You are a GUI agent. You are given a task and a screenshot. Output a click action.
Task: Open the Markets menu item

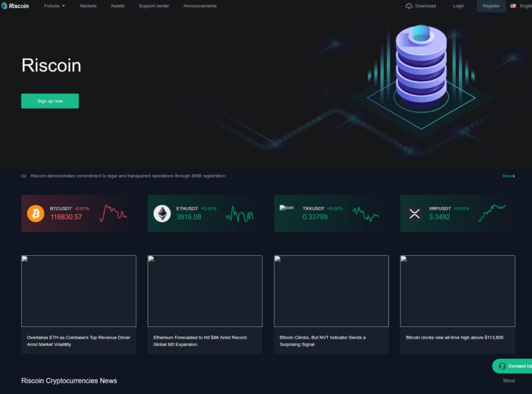tap(88, 6)
